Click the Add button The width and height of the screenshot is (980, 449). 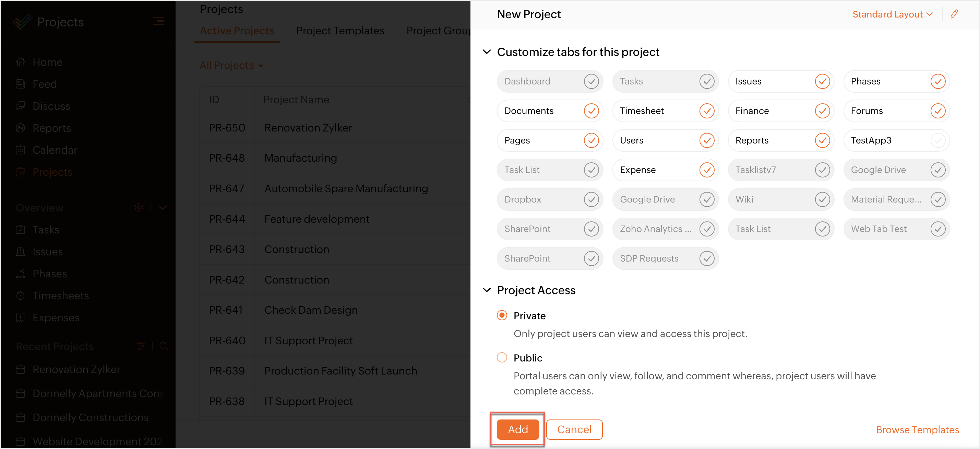[517, 429]
